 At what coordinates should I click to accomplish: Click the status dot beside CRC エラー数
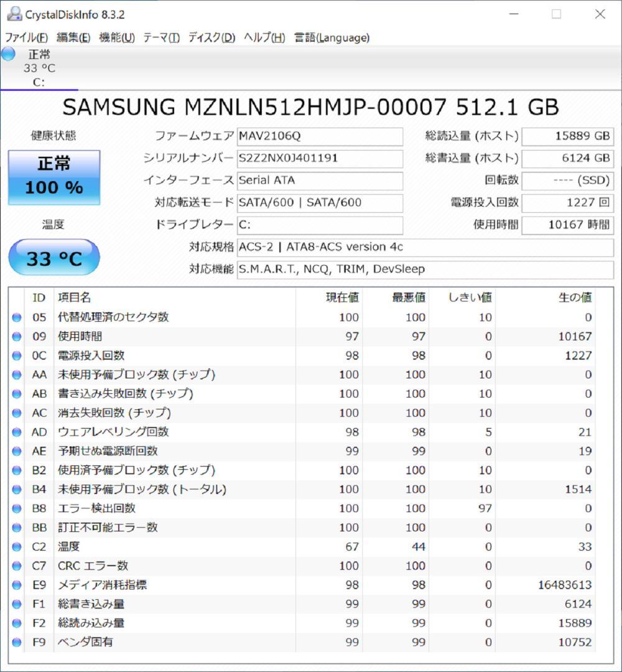[17, 566]
